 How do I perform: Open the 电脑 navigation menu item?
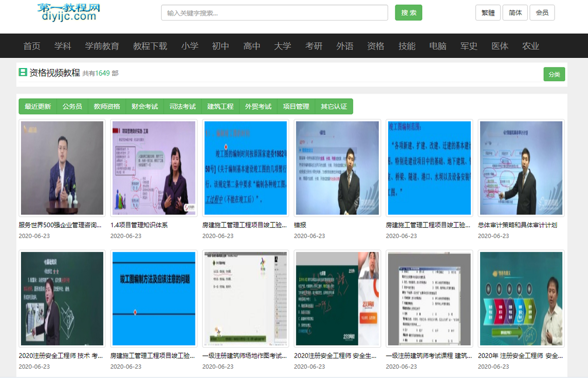pos(438,46)
